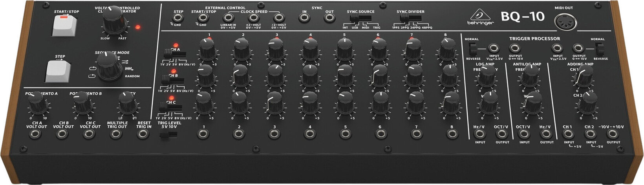Click the step 2 trigger jack
This screenshot has width=644, height=185.
[x=238, y=134]
